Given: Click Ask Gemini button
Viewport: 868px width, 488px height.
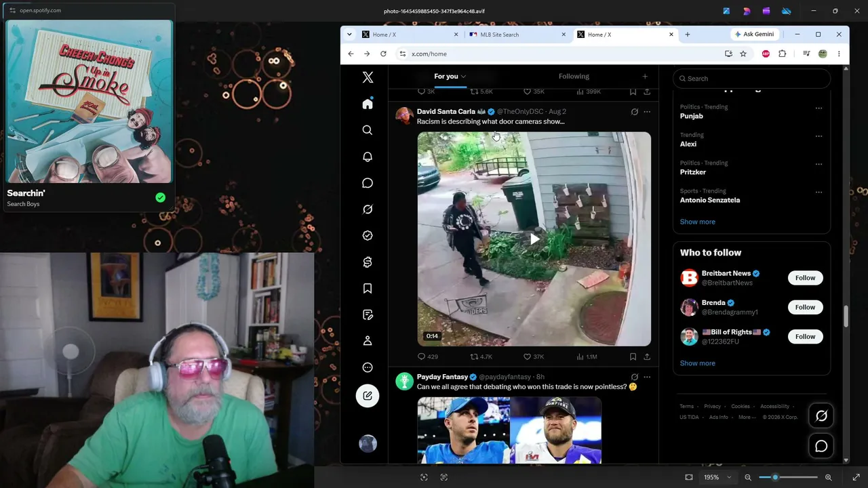Looking at the screenshot, I should coord(754,35).
